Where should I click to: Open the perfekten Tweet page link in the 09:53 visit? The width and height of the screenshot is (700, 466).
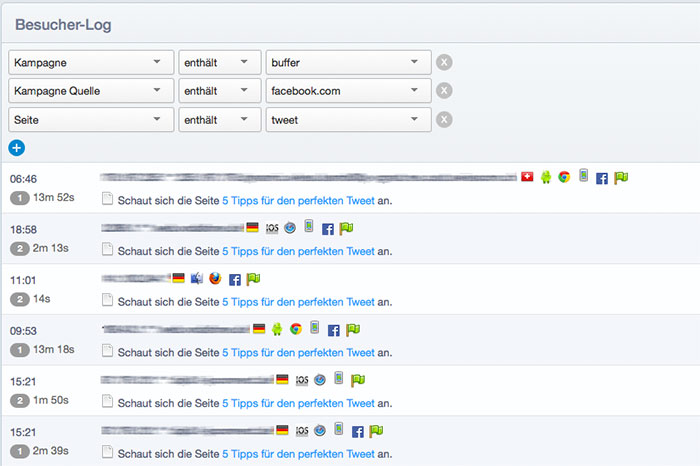pos(298,353)
